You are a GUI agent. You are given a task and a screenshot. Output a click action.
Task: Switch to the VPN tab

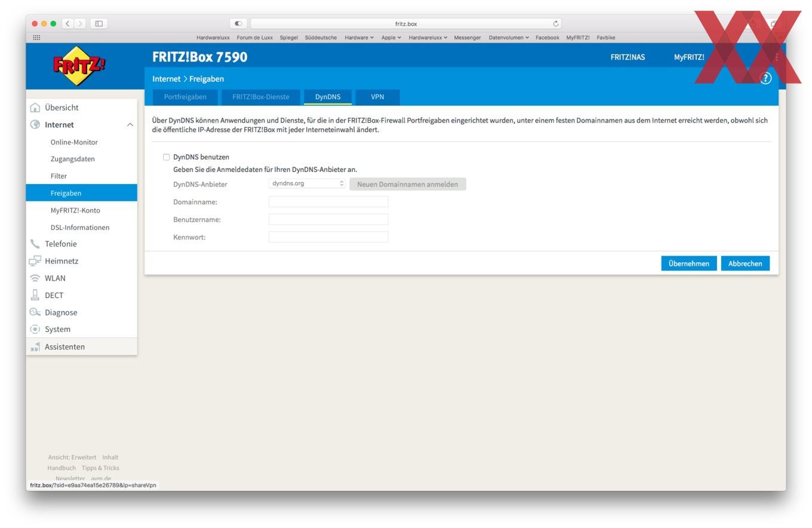377,97
